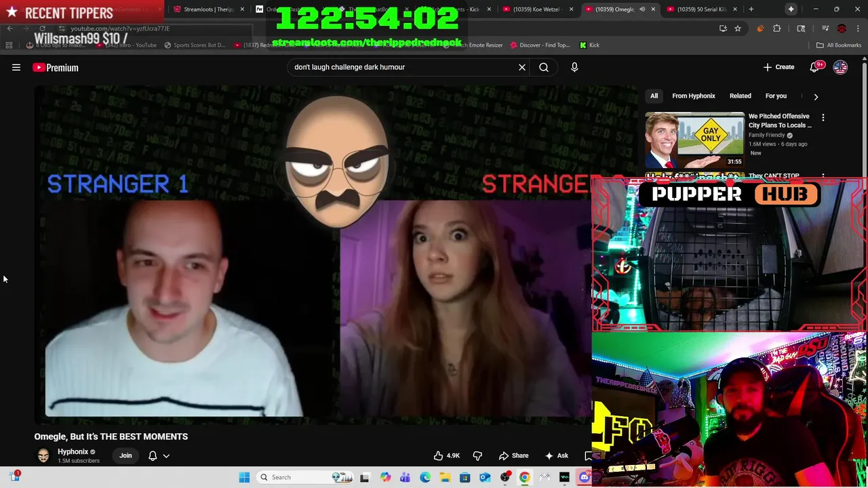The image size is (868, 488).
Task: Open Microsoft Teams on the taskbar
Action: (405, 477)
